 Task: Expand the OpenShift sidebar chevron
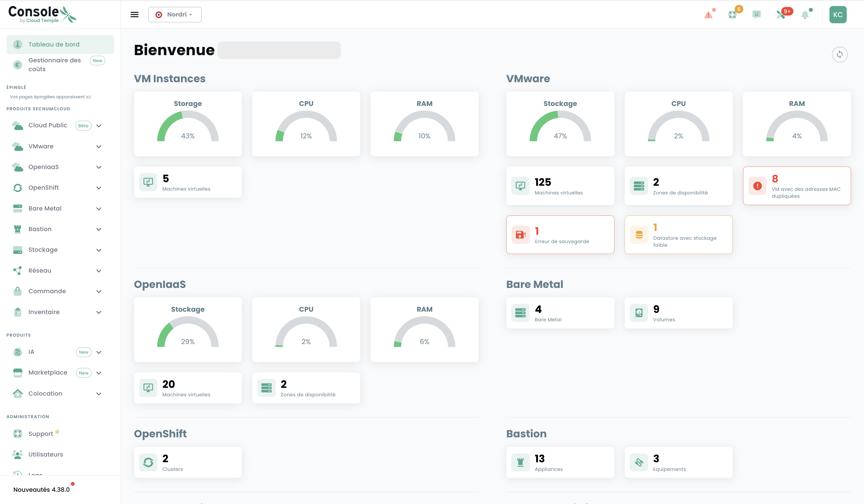point(99,188)
